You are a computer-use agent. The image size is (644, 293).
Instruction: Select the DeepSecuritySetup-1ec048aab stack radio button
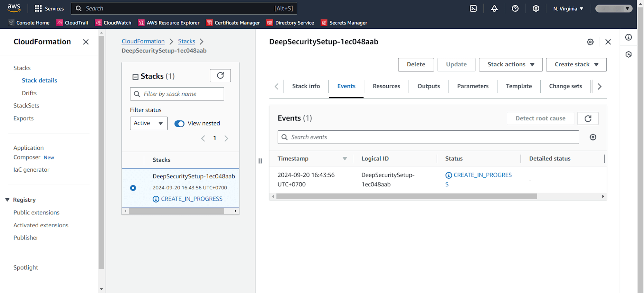133,188
